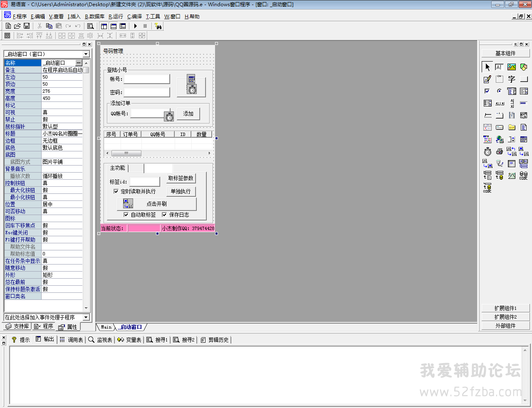Click the Run (play) toolbar icon

[x=136, y=26]
